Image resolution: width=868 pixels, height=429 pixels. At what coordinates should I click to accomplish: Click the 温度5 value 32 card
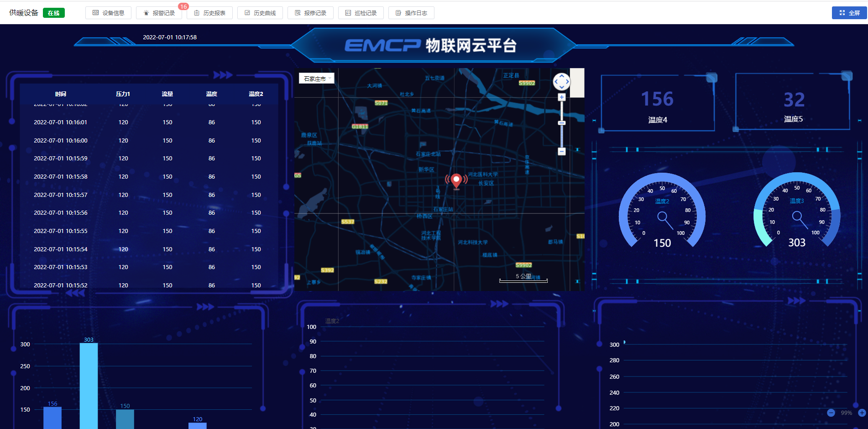pos(793,102)
